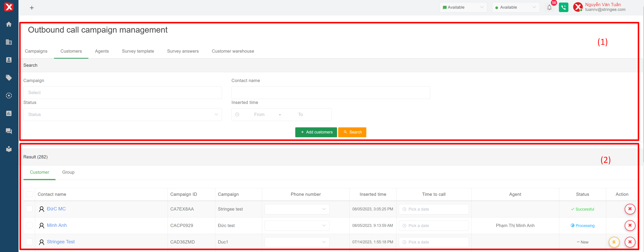Tick the checkbox for ĐứC MC row
644x252 pixels.
point(29,209)
